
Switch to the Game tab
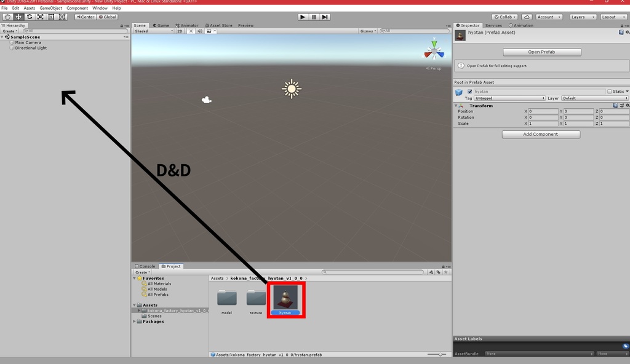coord(161,25)
